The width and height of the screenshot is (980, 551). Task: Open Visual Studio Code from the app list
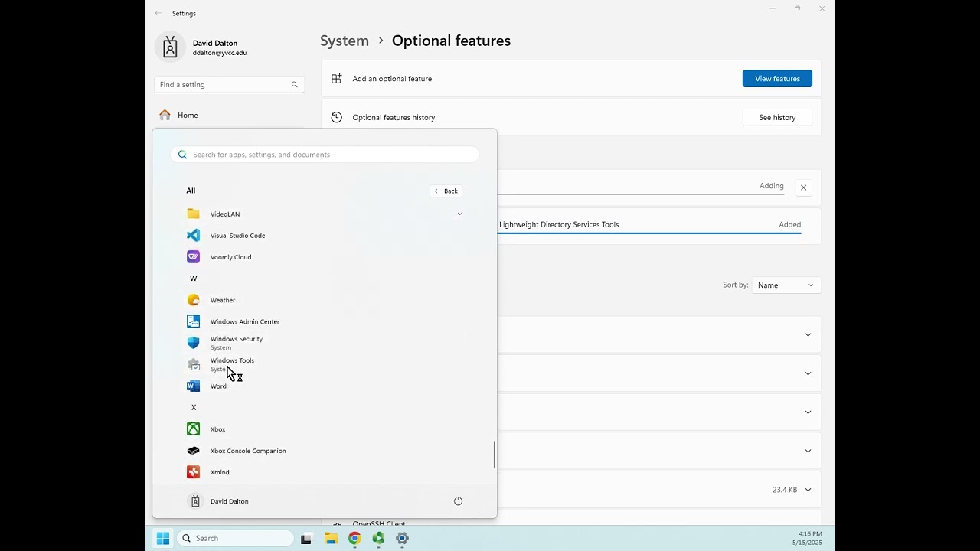[237, 236]
